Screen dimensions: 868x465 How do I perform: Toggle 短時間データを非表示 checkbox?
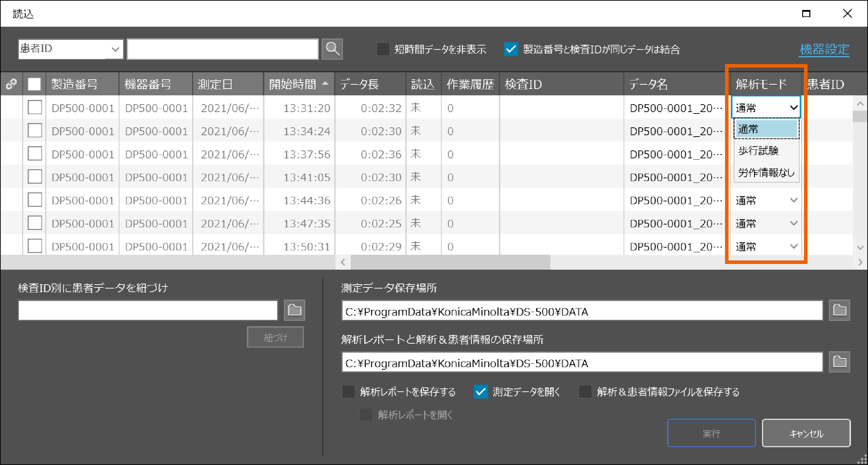pyautogui.click(x=383, y=49)
